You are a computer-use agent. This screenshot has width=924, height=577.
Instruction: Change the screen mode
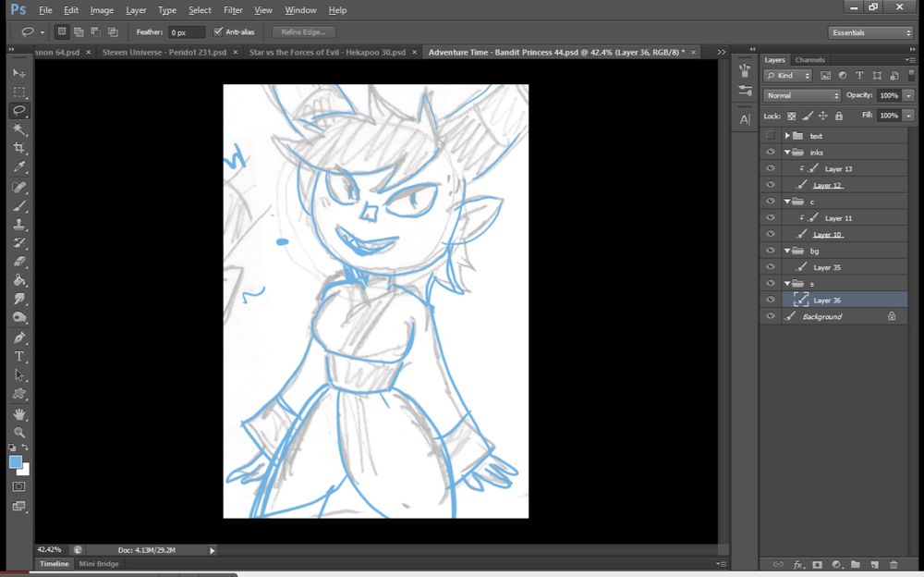pyautogui.click(x=18, y=506)
